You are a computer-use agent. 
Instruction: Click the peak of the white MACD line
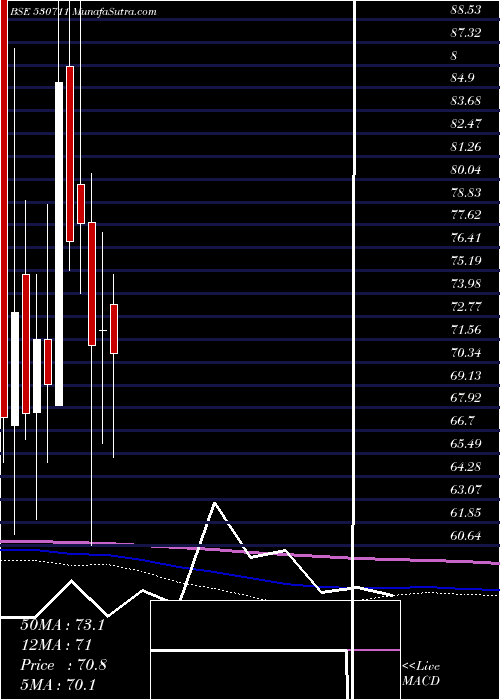click(x=215, y=503)
